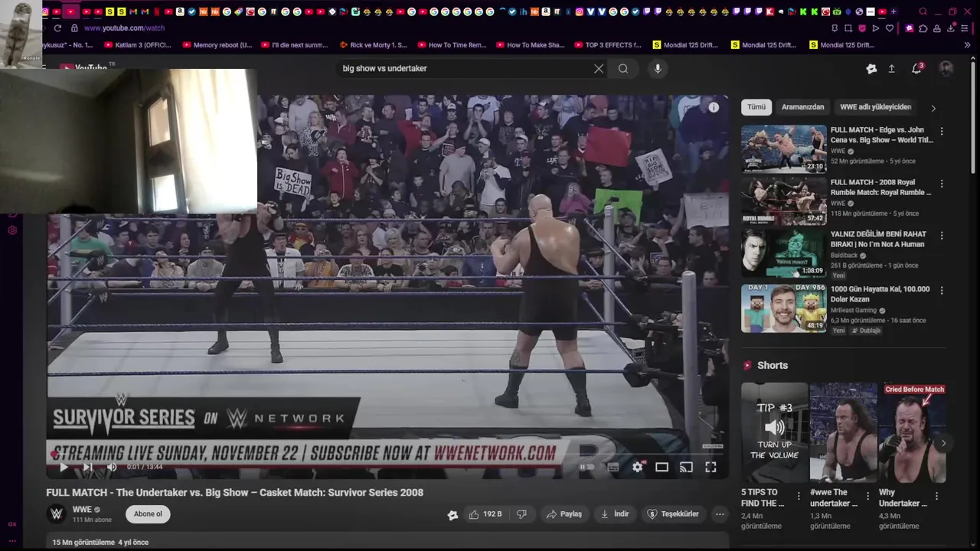Click the video info card icon
The height and width of the screenshot is (551, 980).
[x=714, y=107]
